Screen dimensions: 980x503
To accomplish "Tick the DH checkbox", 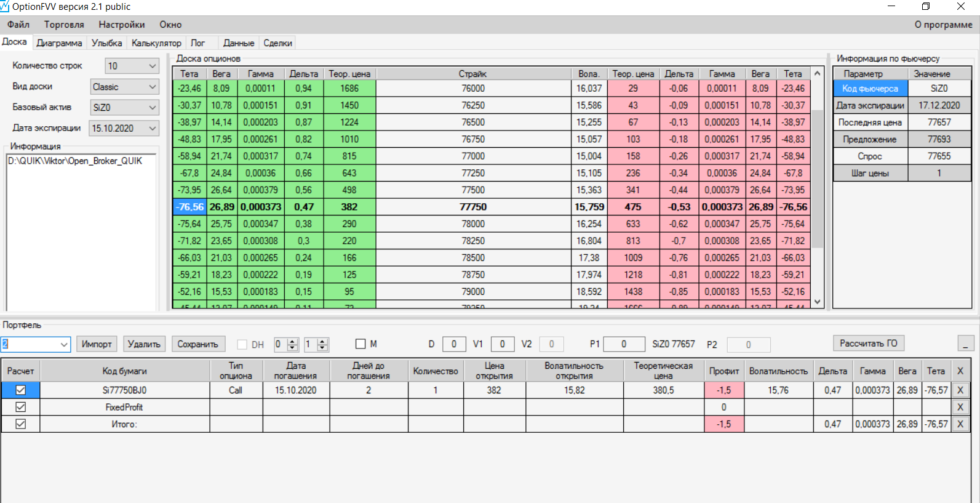I will (x=242, y=345).
